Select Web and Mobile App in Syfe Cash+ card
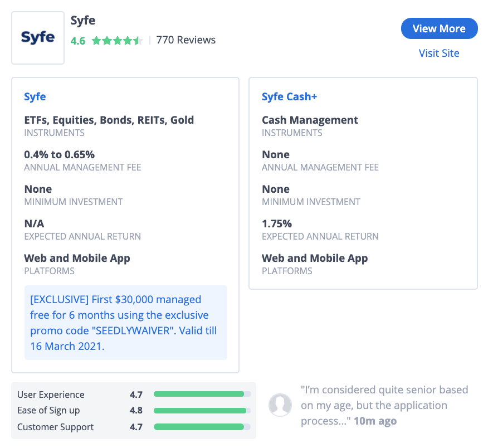 (x=315, y=259)
